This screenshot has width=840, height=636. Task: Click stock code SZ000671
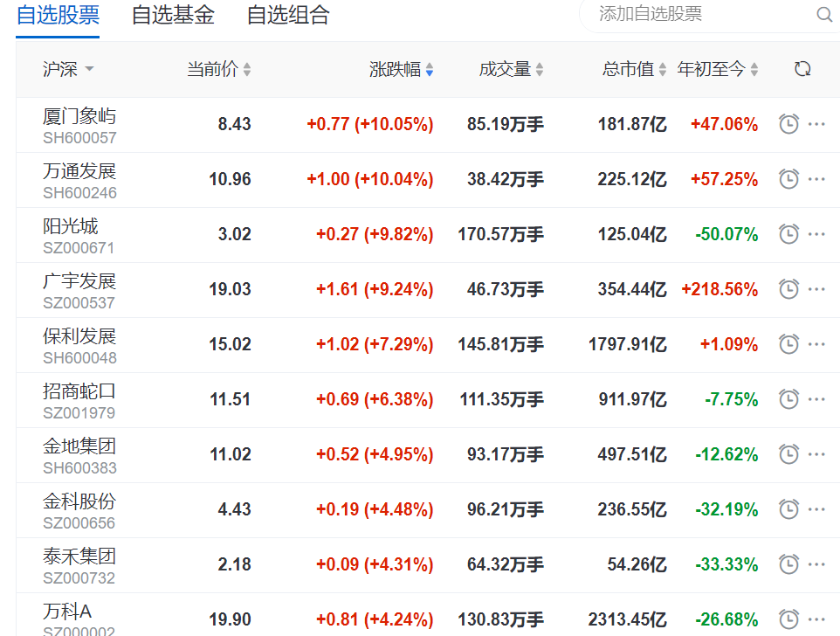tap(79, 248)
